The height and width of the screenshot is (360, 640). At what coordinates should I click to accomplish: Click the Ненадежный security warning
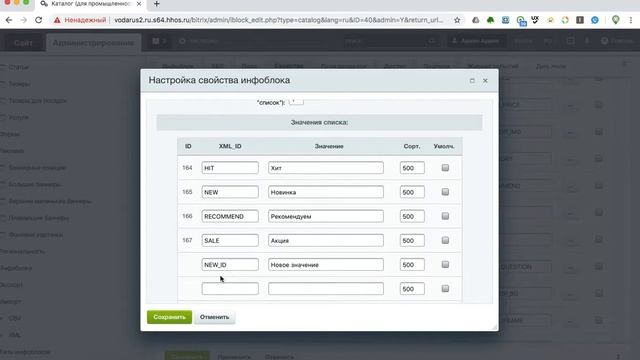coord(80,20)
